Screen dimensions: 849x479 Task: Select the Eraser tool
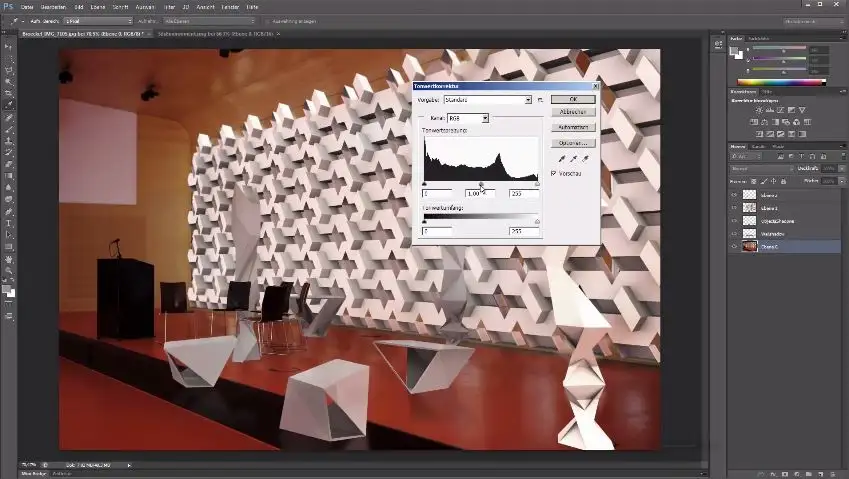8,164
